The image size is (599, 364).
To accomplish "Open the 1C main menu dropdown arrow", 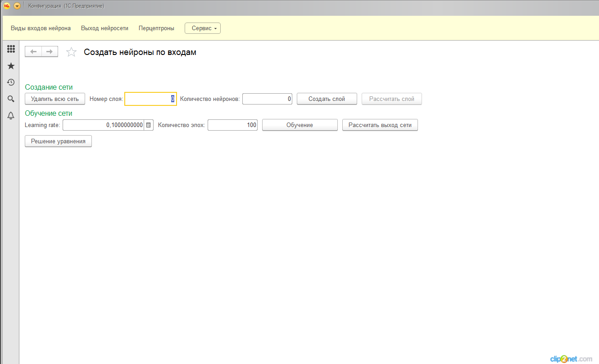I will (17, 6).
